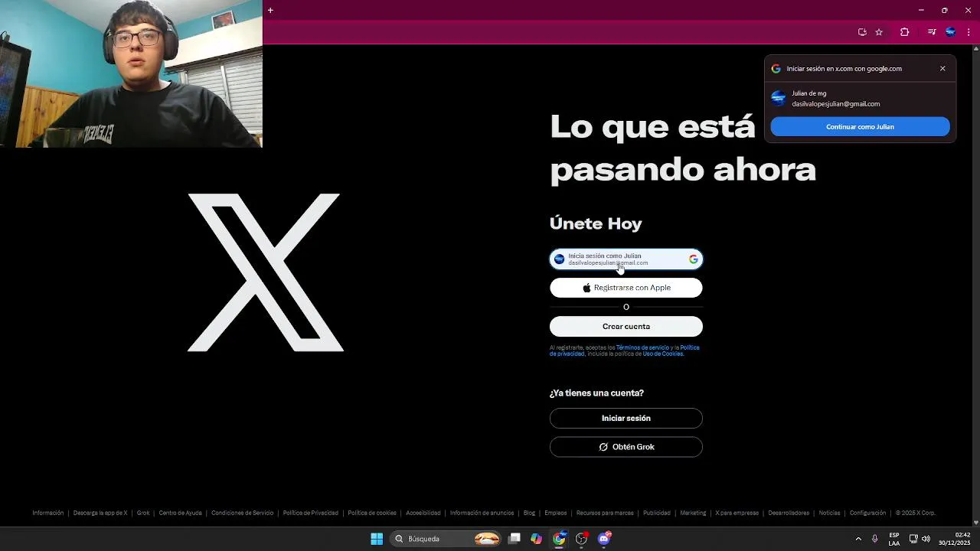Click the page's vertical scrollbar down arrow
This screenshot has width=980, height=551.
(975, 522)
